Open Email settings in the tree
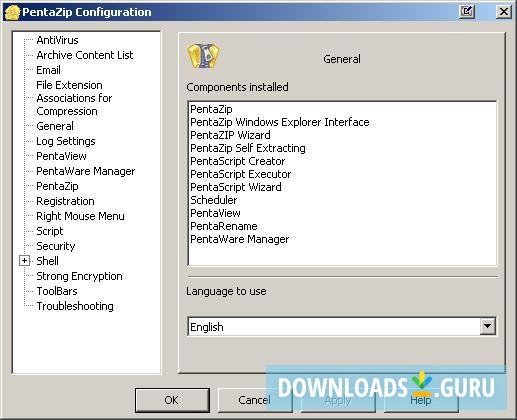Image resolution: width=517 pixels, height=420 pixels. [x=48, y=70]
